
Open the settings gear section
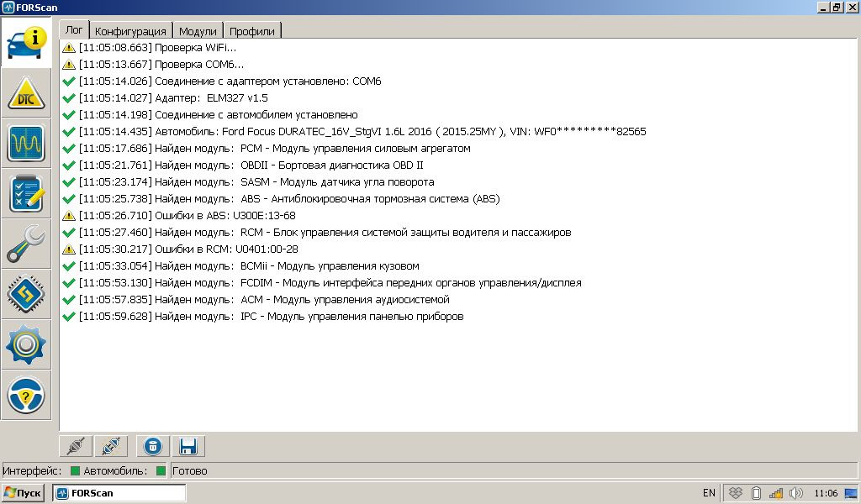(x=26, y=345)
